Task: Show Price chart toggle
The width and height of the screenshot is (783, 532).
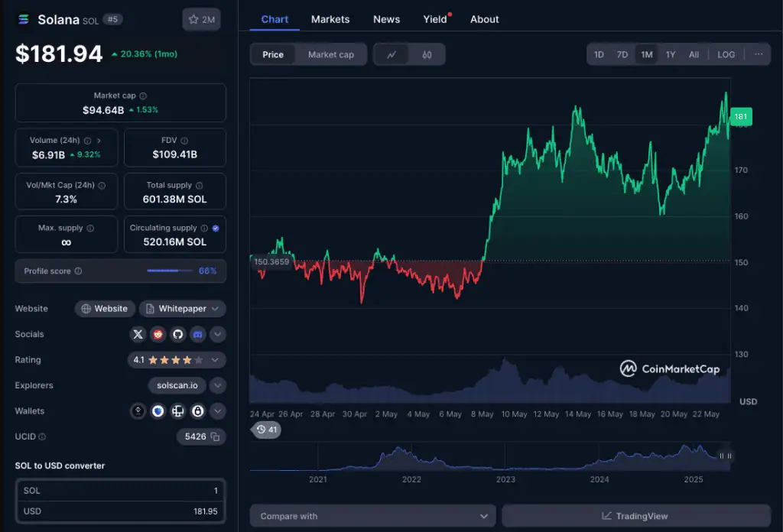Action: pos(273,54)
